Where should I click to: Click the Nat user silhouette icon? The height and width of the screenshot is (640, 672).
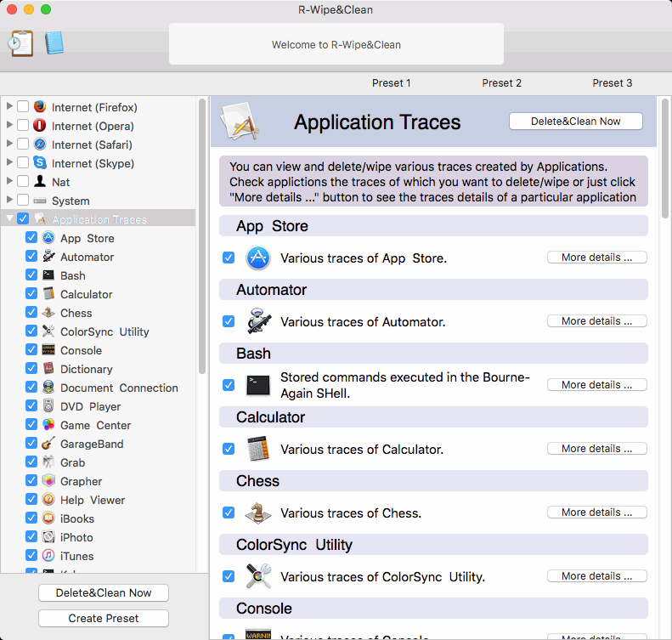click(x=40, y=181)
